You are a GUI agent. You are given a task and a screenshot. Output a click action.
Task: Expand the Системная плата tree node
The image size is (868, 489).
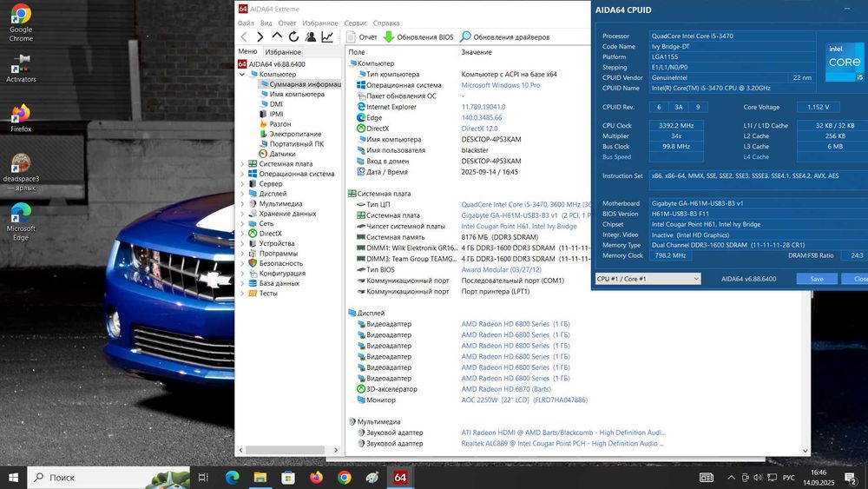[242, 164]
